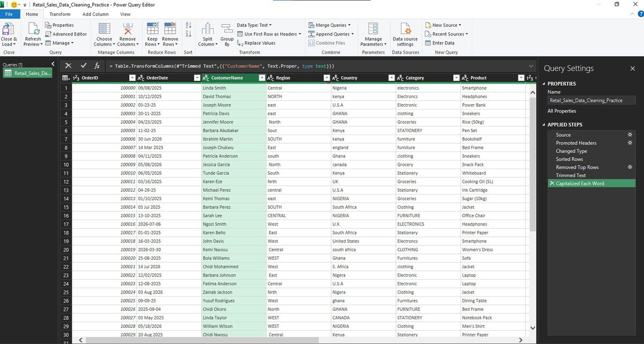Open settings gear for Removed Top Rows
The width and height of the screenshot is (644, 344).
631,167
